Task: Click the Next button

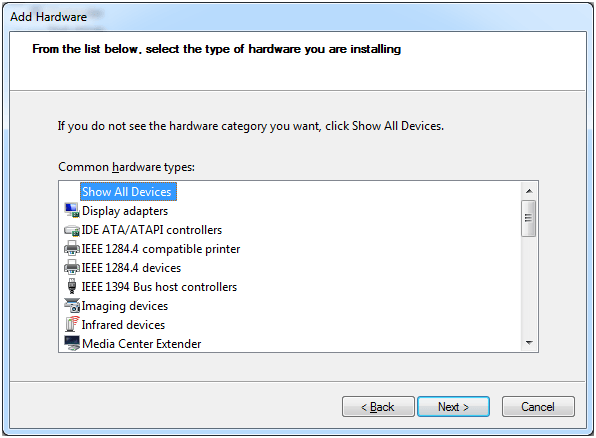Action: 453,407
